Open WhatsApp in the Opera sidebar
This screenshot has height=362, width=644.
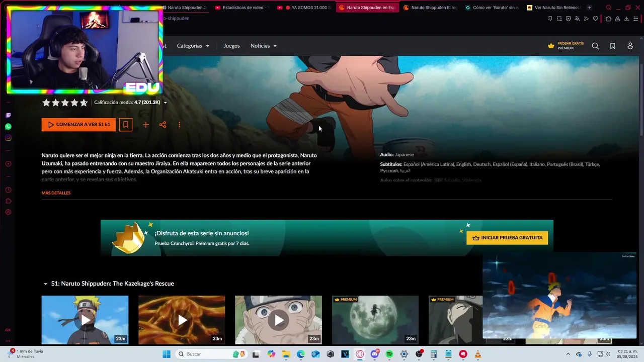click(8, 127)
